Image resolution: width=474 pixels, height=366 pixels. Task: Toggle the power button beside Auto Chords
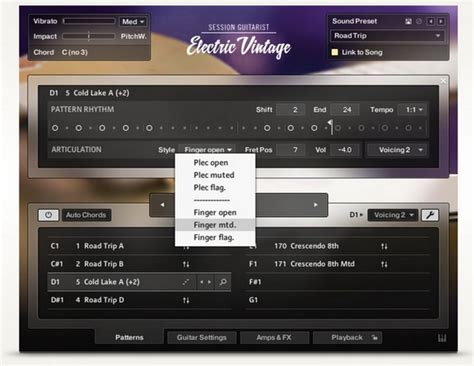[x=48, y=215]
